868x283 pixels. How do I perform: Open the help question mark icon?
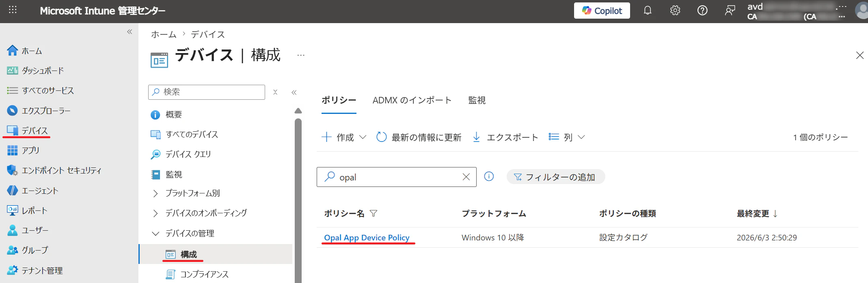[x=702, y=11]
